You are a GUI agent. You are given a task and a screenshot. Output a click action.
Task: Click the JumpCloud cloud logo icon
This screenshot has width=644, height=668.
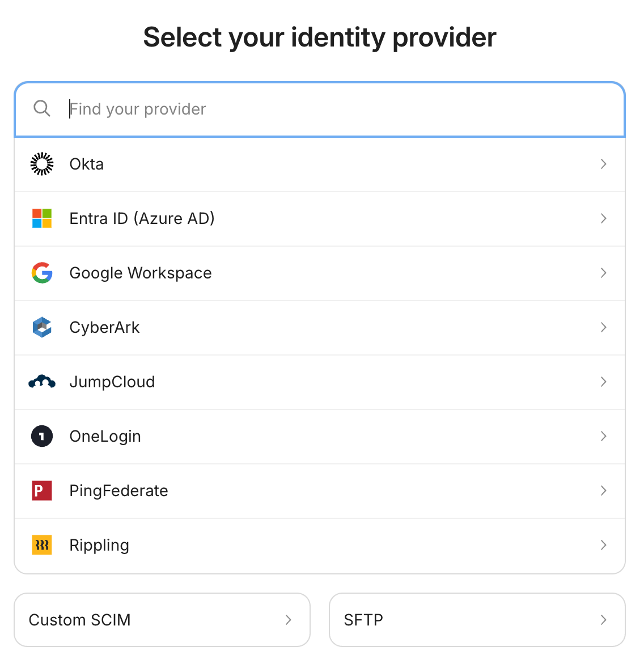pos(42,382)
